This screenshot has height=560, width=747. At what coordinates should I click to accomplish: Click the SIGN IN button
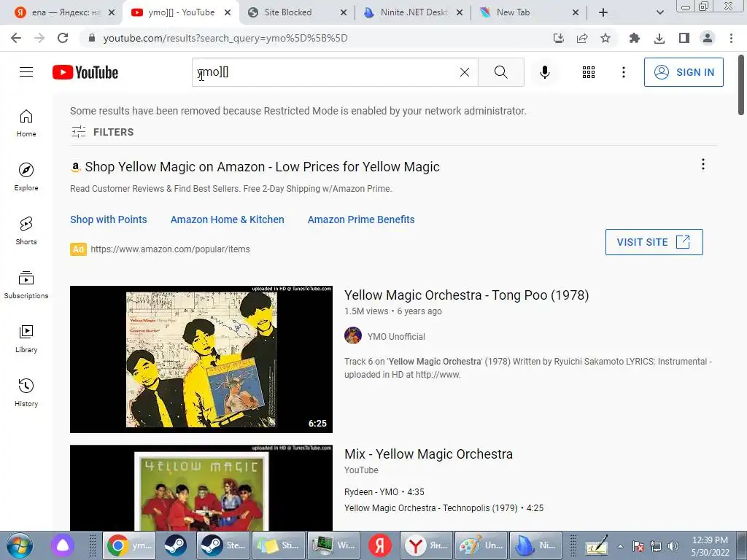click(x=683, y=72)
